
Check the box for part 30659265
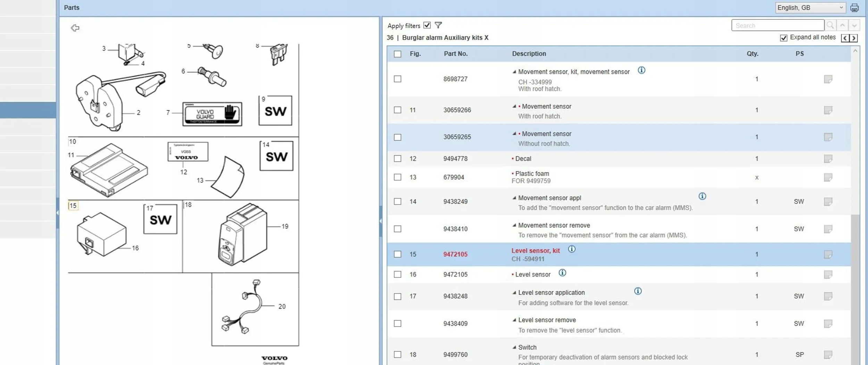[398, 137]
